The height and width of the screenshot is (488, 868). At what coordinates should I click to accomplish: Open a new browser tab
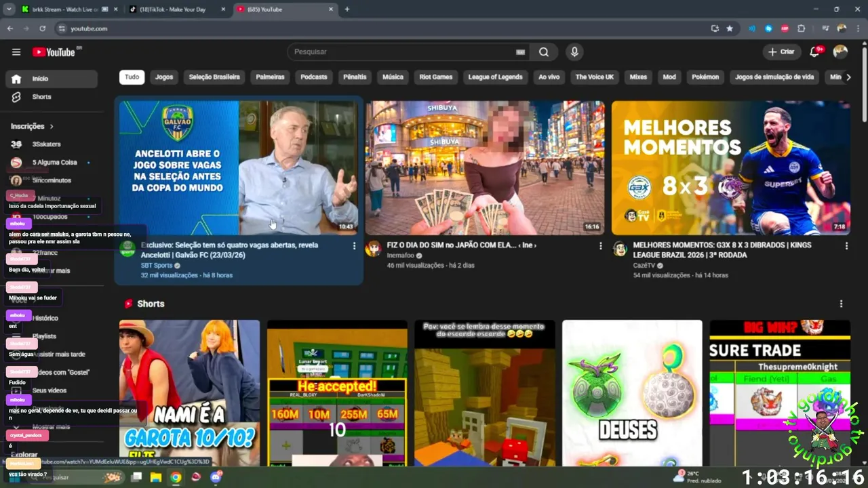coord(347,9)
